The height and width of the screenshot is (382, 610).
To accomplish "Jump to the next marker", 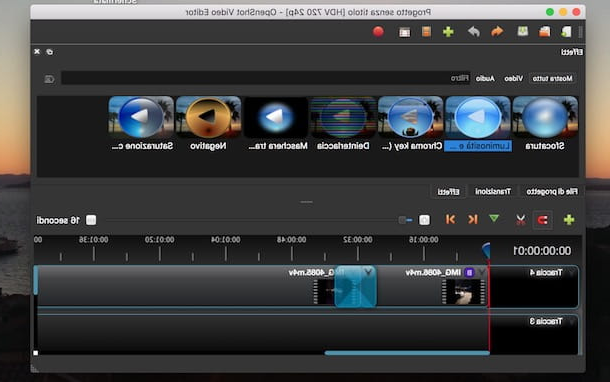I will pyautogui.click(x=450, y=219).
